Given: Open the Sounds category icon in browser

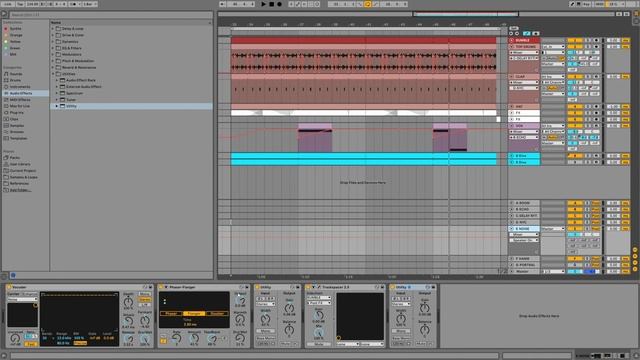Looking at the screenshot, I should (x=6, y=74).
